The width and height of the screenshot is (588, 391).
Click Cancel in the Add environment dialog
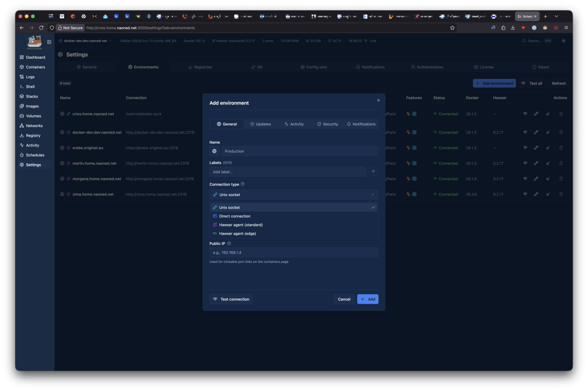[344, 299]
